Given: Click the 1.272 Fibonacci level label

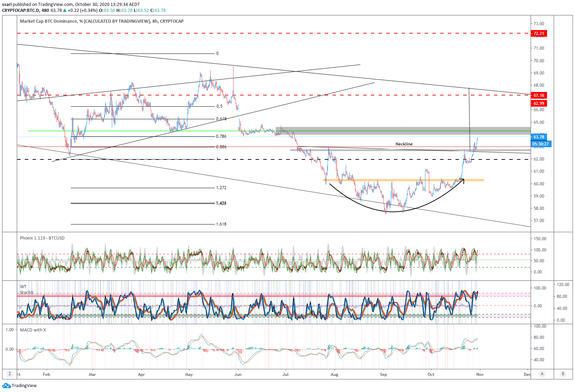Looking at the screenshot, I should click(x=221, y=188).
